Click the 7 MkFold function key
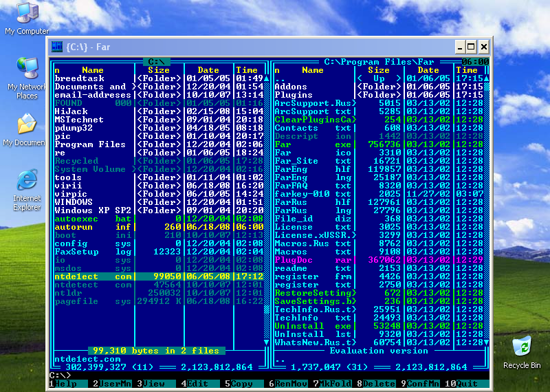The image size is (550, 392). [x=332, y=384]
